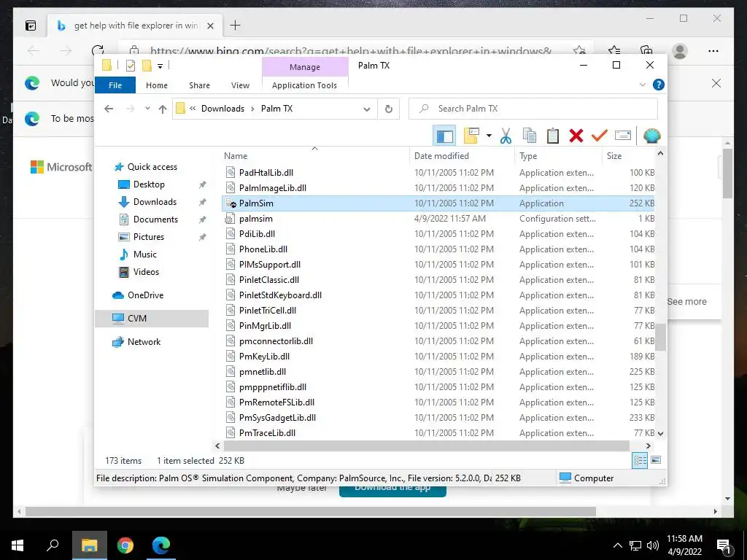
Task: Go back with the Explorer back arrow
Action: click(x=109, y=109)
